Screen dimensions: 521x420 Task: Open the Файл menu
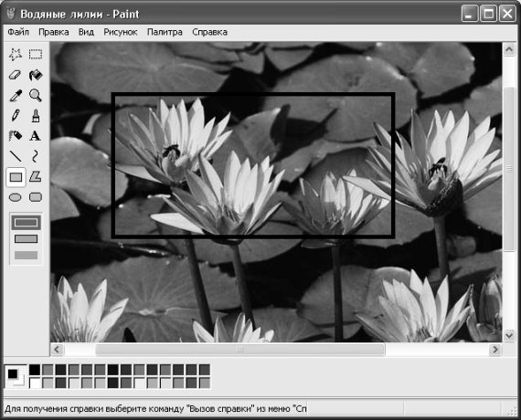point(18,32)
